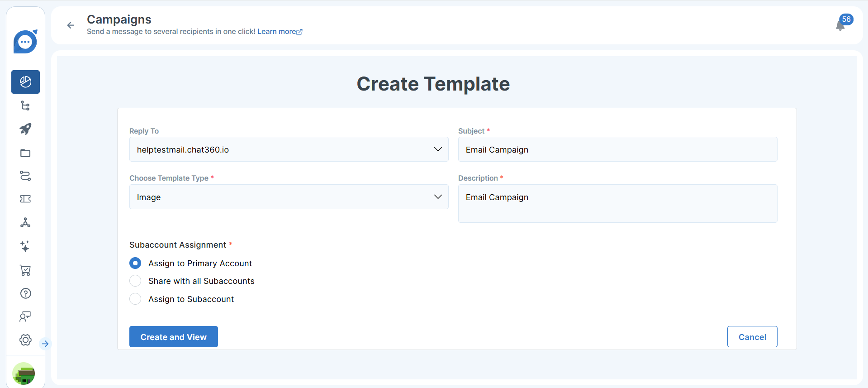Open the user profile avatar
Image resolution: width=868 pixels, height=388 pixels.
[x=24, y=374]
